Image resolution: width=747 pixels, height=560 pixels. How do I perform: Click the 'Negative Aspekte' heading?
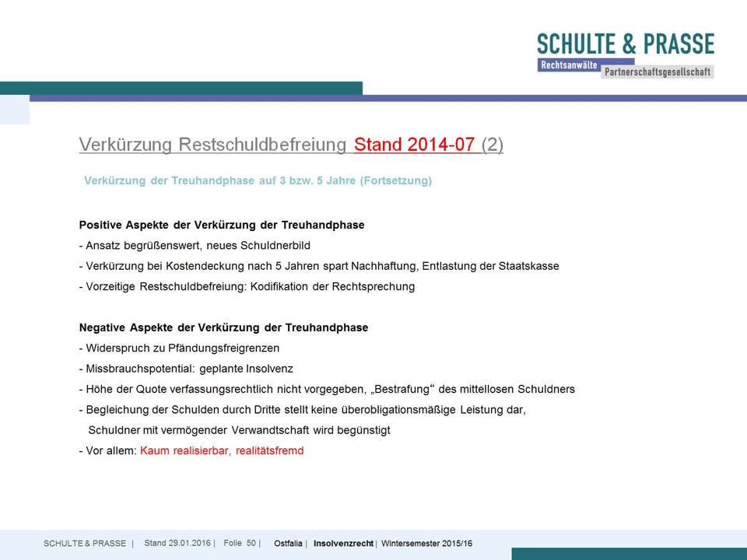click(x=223, y=327)
